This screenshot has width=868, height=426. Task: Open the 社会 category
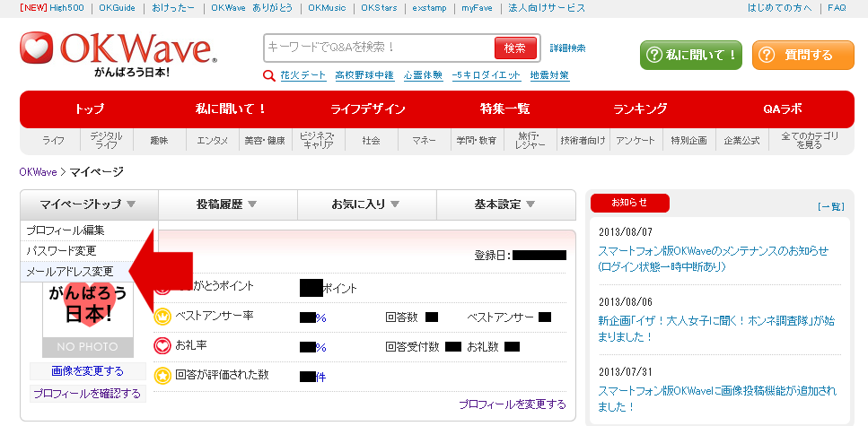(371, 141)
